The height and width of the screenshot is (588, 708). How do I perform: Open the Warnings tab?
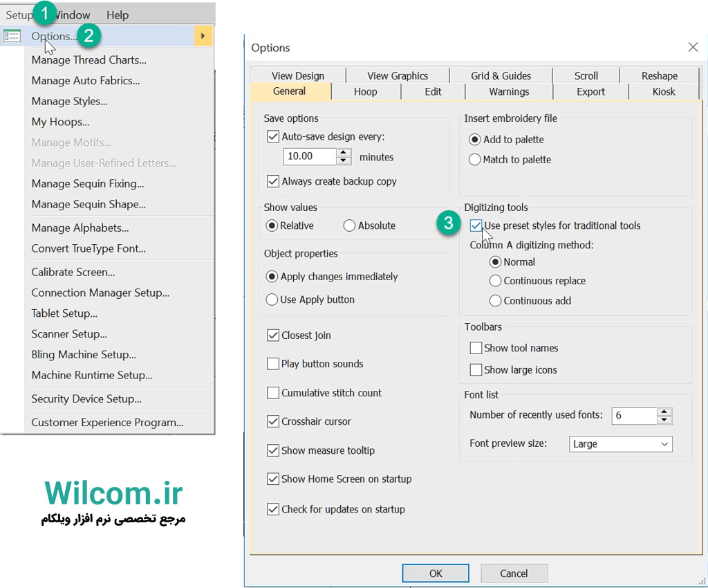(x=509, y=92)
